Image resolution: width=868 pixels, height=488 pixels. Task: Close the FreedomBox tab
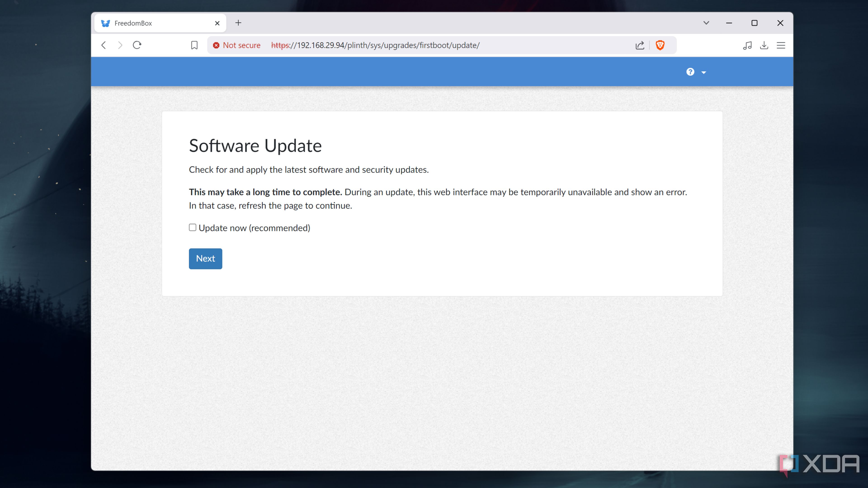(217, 23)
